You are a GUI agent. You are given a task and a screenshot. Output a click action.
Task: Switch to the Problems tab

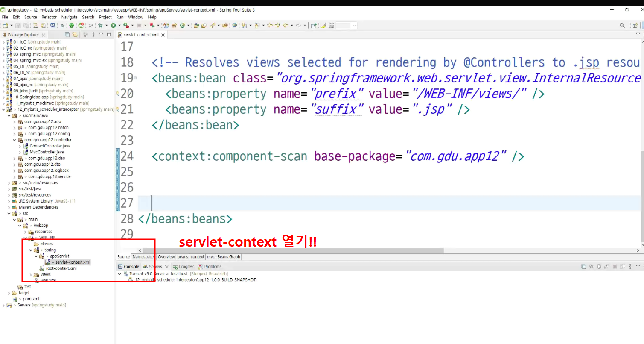tap(210, 266)
